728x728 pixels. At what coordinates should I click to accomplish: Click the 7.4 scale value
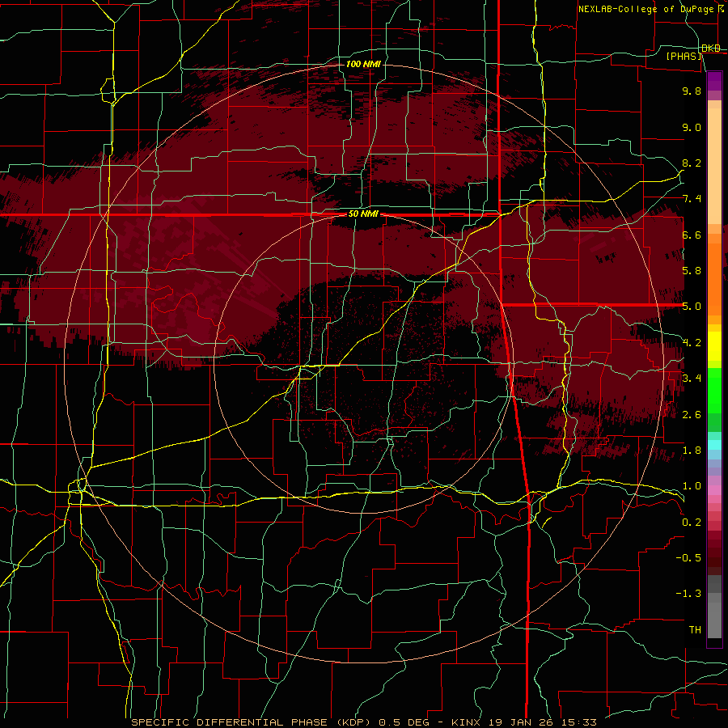692,199
